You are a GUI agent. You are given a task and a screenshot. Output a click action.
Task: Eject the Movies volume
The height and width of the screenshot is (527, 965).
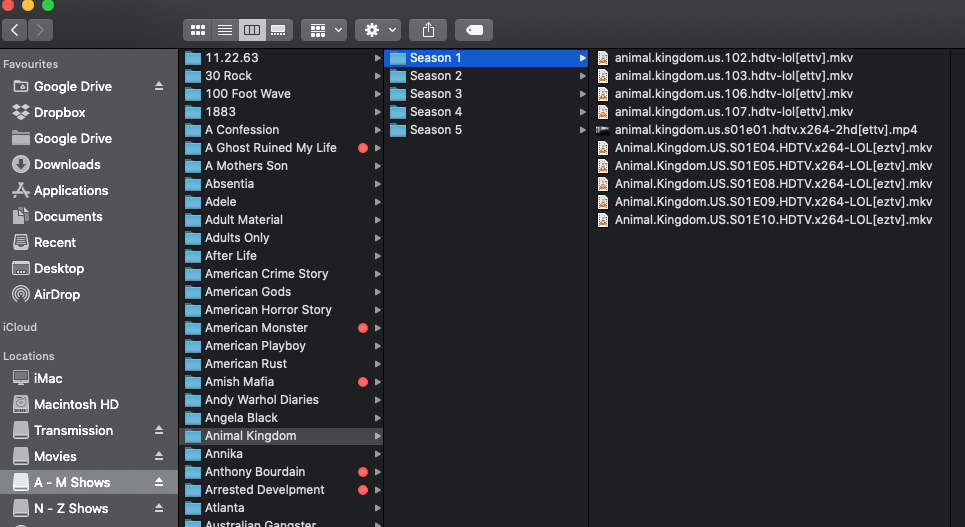pos(158,457)
